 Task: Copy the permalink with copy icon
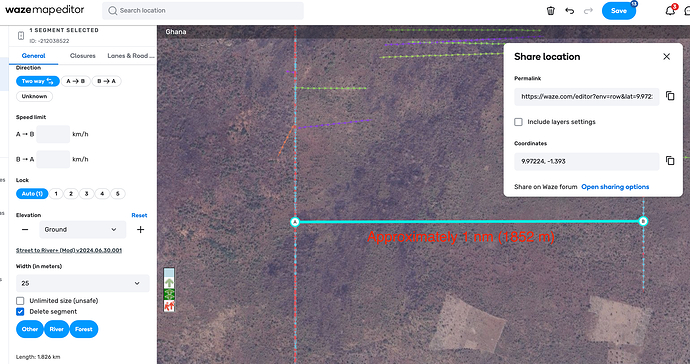point(670,96)
